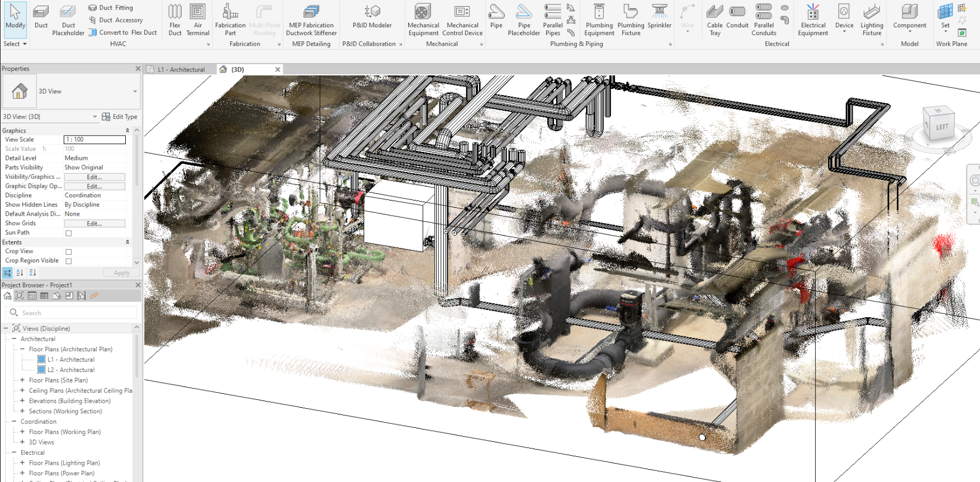Click the Apply properties button

[121, 273]
